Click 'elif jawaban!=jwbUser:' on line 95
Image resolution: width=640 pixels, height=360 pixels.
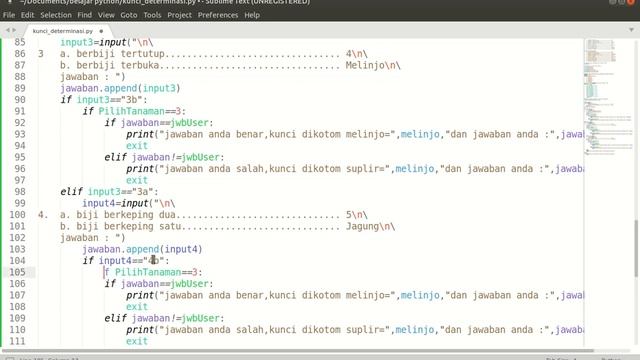coord(164,158)
